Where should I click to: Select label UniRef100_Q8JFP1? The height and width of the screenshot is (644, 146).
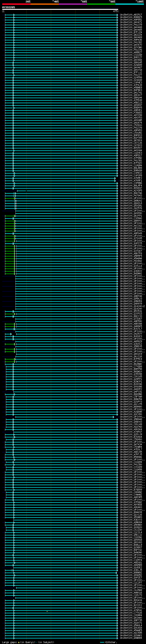coord(131,216)
